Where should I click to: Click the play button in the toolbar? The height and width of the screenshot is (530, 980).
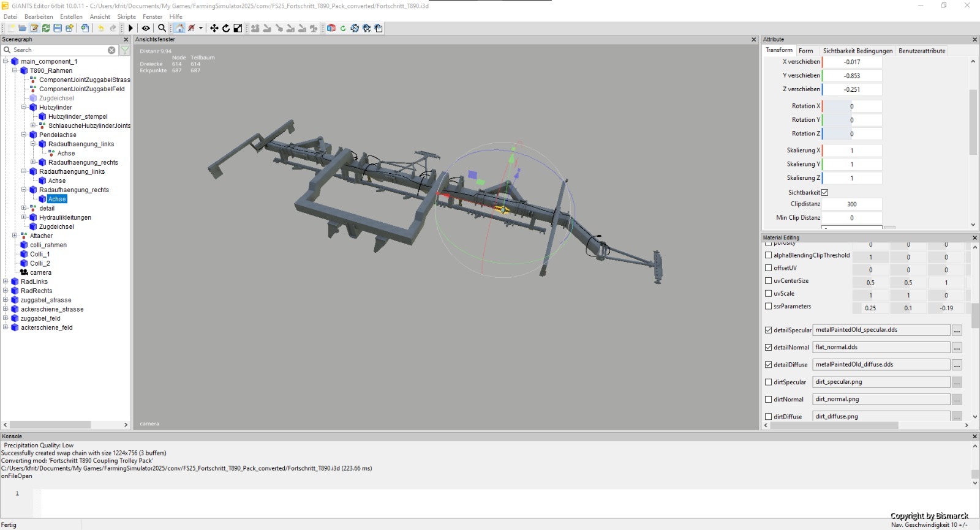pos(130,28)
